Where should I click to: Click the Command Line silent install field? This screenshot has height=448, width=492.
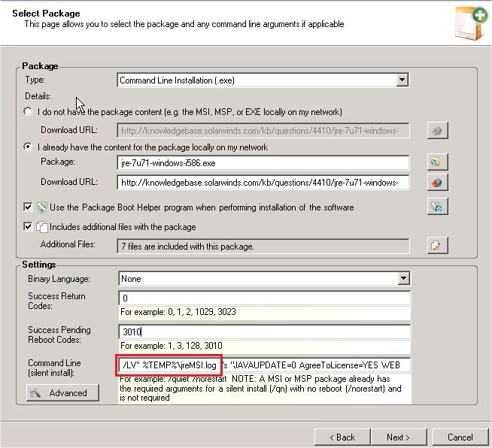tap(265, 365)
